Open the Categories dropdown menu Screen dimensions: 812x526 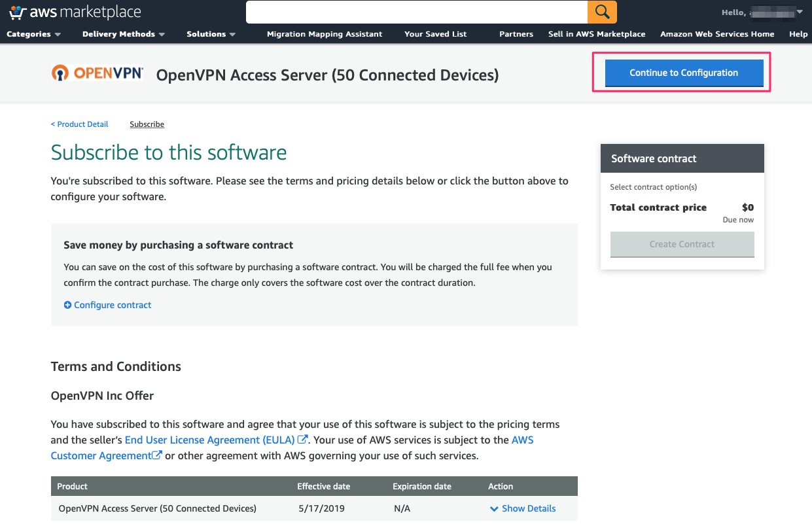(33, 34)
